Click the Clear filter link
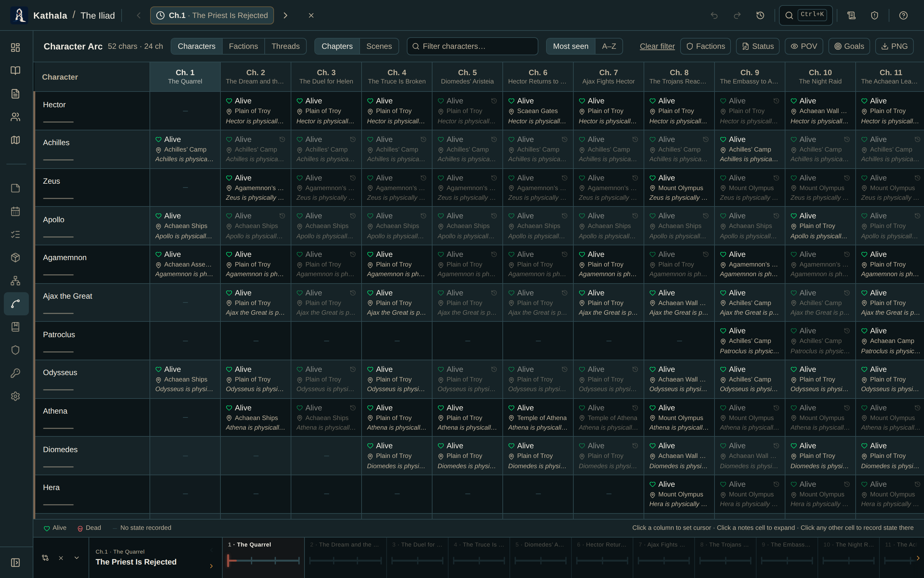The height and width of the screenshot is (578, 924). [x=657, y=46]
